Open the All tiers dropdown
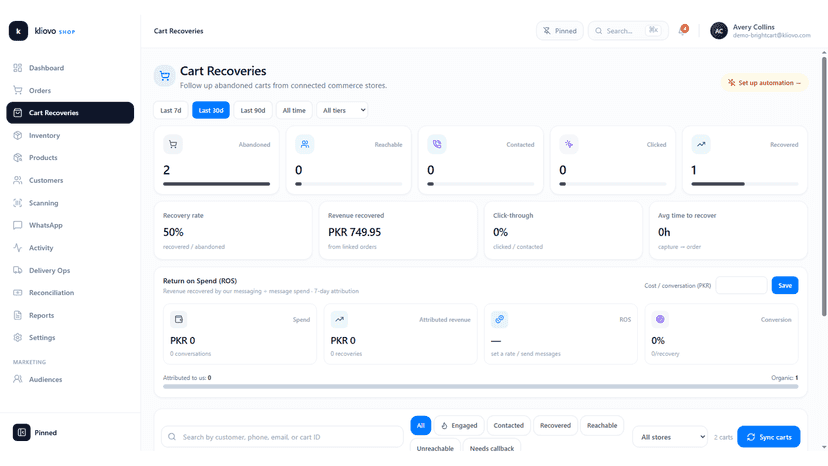The image size is (828, 466). point(342,110)
